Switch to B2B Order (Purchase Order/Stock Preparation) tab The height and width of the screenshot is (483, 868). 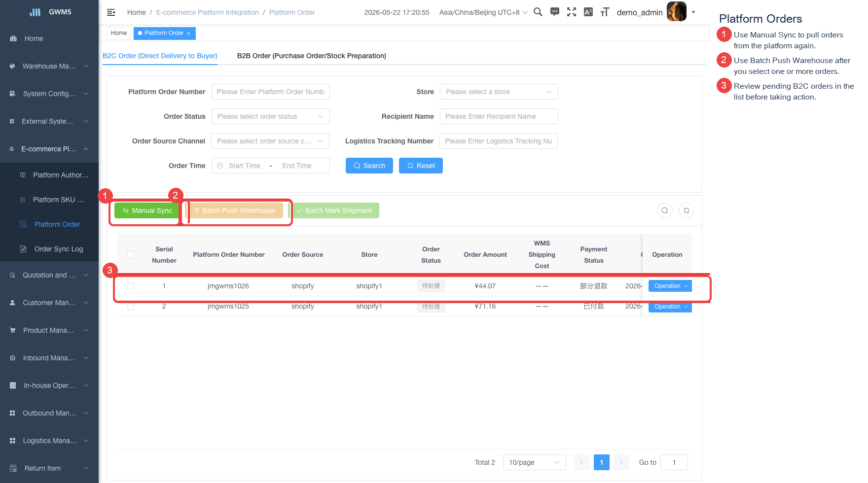click(x=312, y=56)
